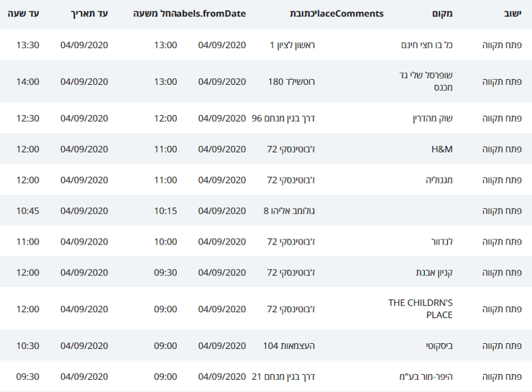Select address גולומב אליהו 8
The image size is (532, 392).
289,211
